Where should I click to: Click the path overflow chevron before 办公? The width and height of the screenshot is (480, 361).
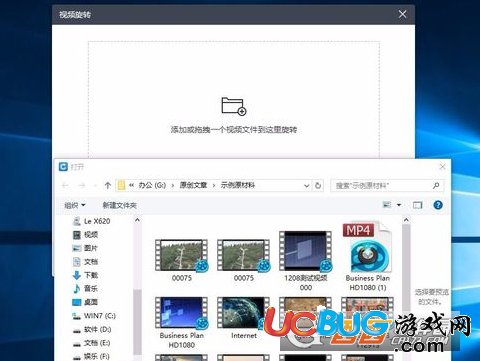point(132,185)
